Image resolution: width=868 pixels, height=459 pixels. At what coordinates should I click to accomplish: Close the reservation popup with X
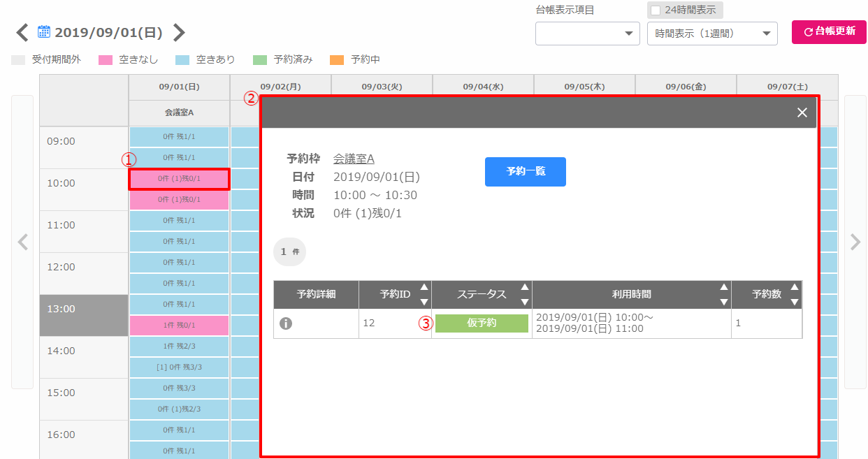pyautogui.click(x=802, y=112)
